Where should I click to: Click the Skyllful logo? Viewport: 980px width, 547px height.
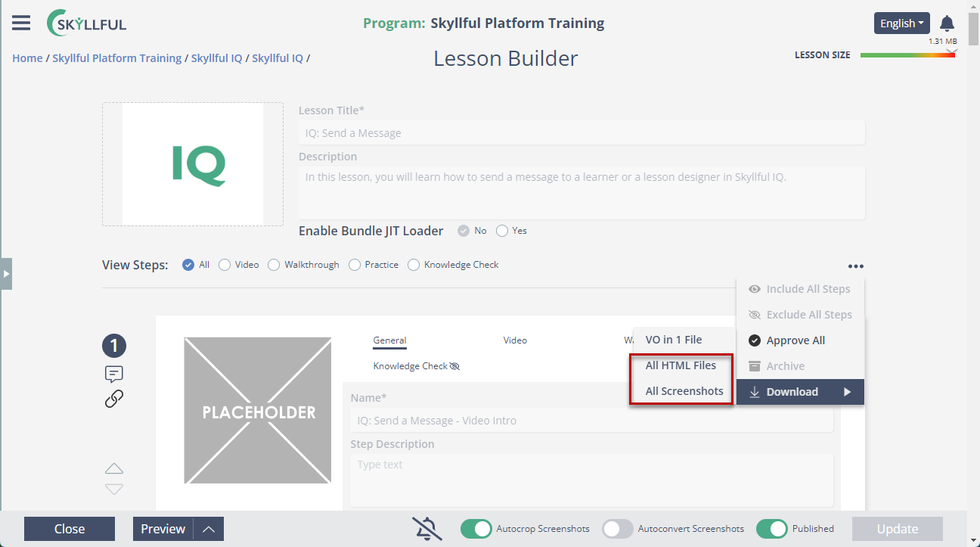pos(86,23)
